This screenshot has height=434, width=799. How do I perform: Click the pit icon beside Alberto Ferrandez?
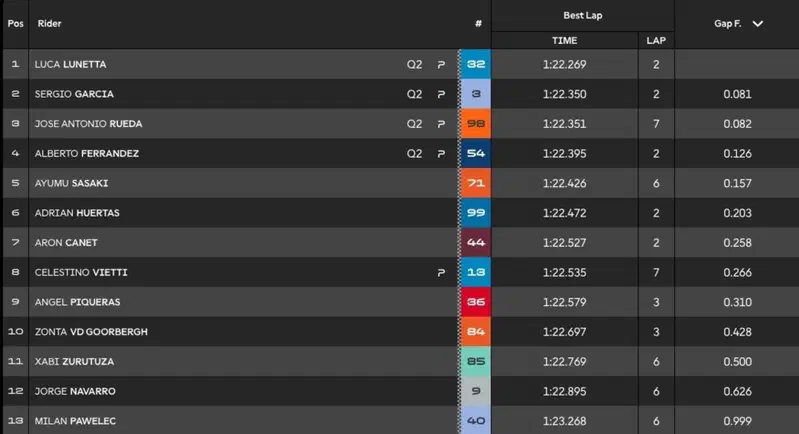(x=441, y=154)
